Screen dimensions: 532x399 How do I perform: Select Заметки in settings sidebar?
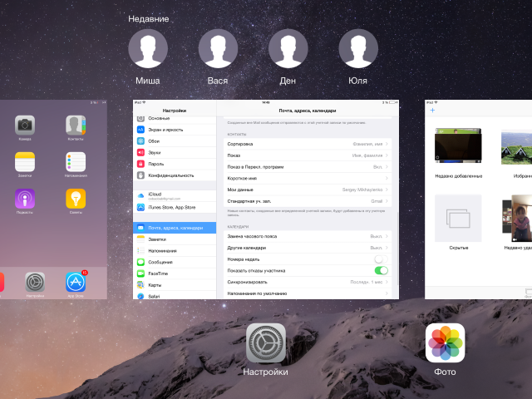pos(175,239)
